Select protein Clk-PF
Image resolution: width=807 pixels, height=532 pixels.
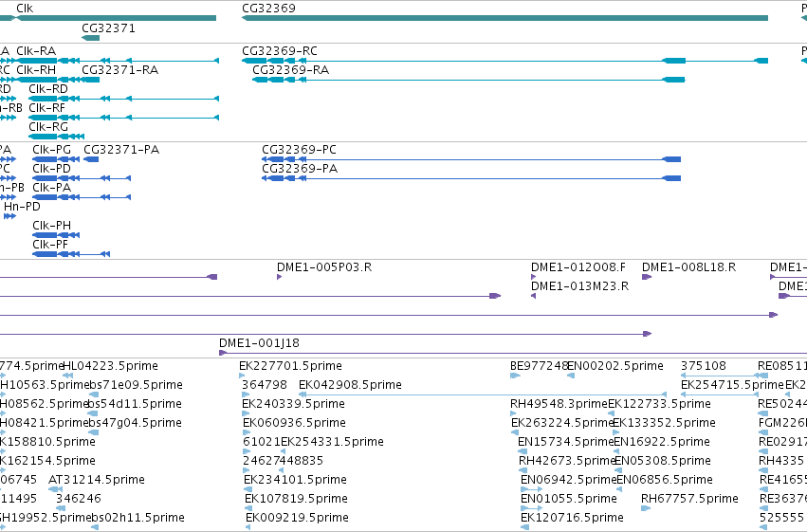point(50,245)
